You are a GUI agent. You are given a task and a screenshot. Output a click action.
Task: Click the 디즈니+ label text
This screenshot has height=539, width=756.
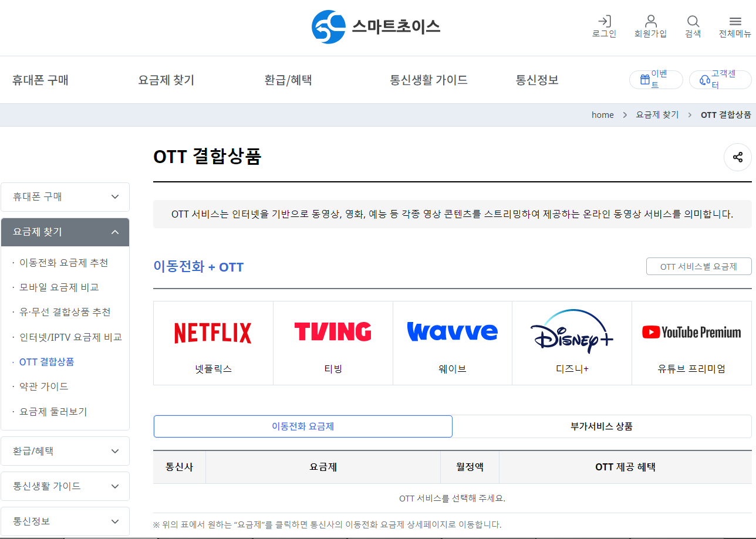[572, 369]
